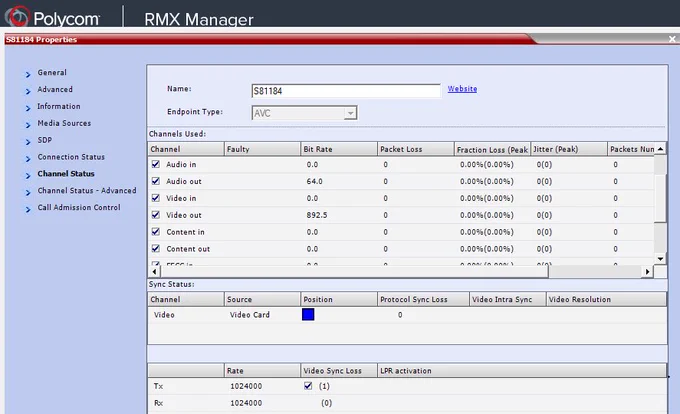Click the Packets Num column header
This screenshot has height=414, width=680.
click(x=631, y=149)
